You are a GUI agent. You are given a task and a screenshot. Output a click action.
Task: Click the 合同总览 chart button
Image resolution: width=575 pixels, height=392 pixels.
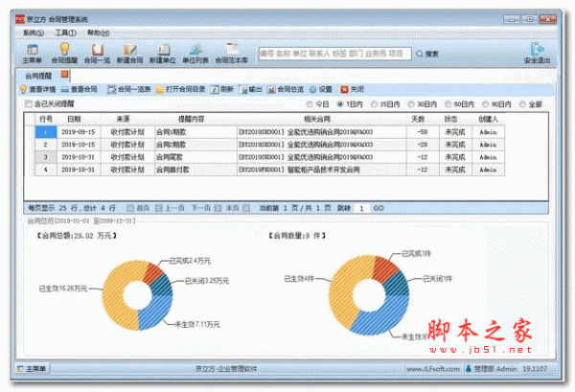[286, 89]
